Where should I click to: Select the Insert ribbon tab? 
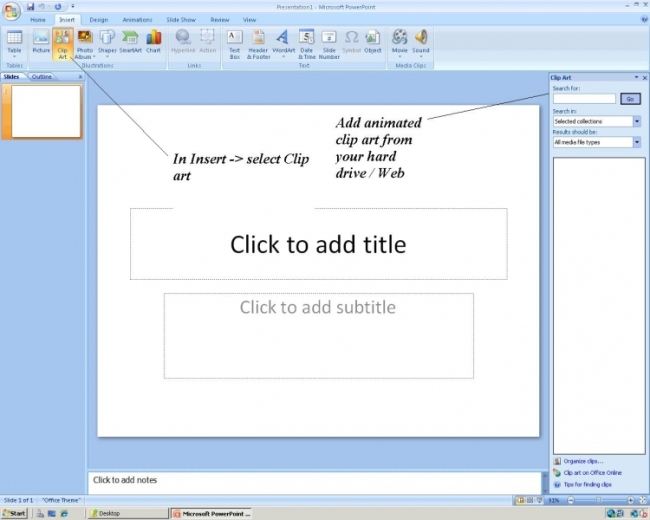click(x=67, y=19)
